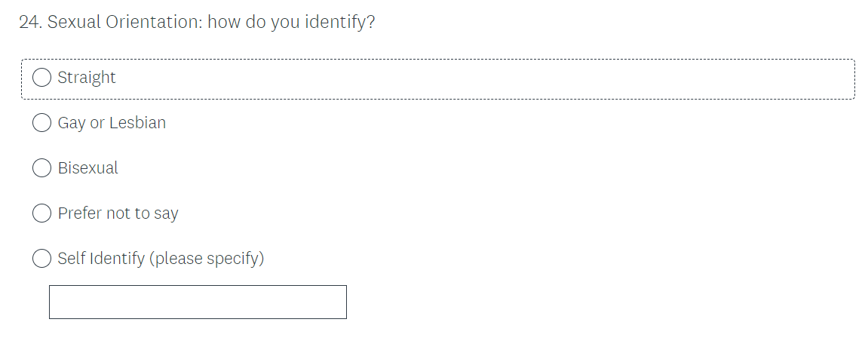Select the Straight radio button circle
This screenshot has width=868, height=353.
pos(42,78)
